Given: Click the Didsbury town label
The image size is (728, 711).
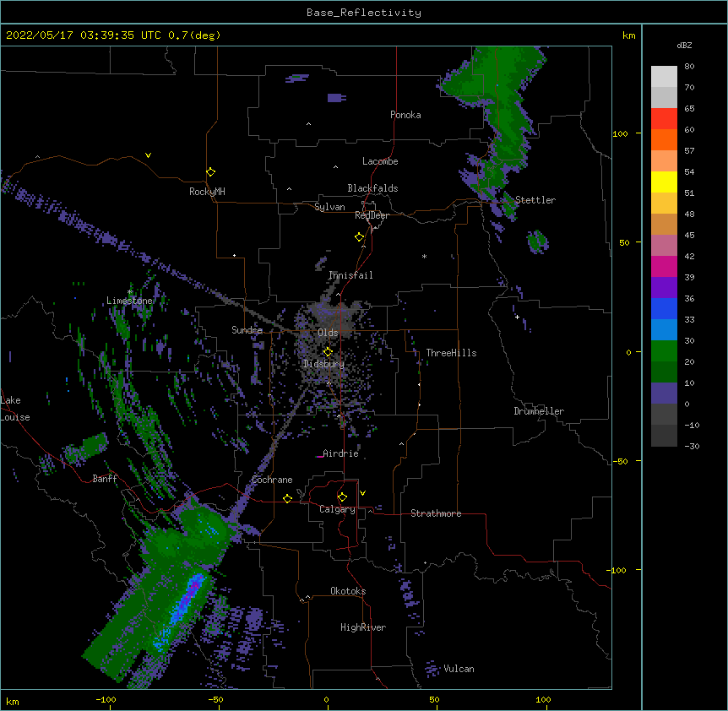Looking at the screenshot, I should coord(323,364).
